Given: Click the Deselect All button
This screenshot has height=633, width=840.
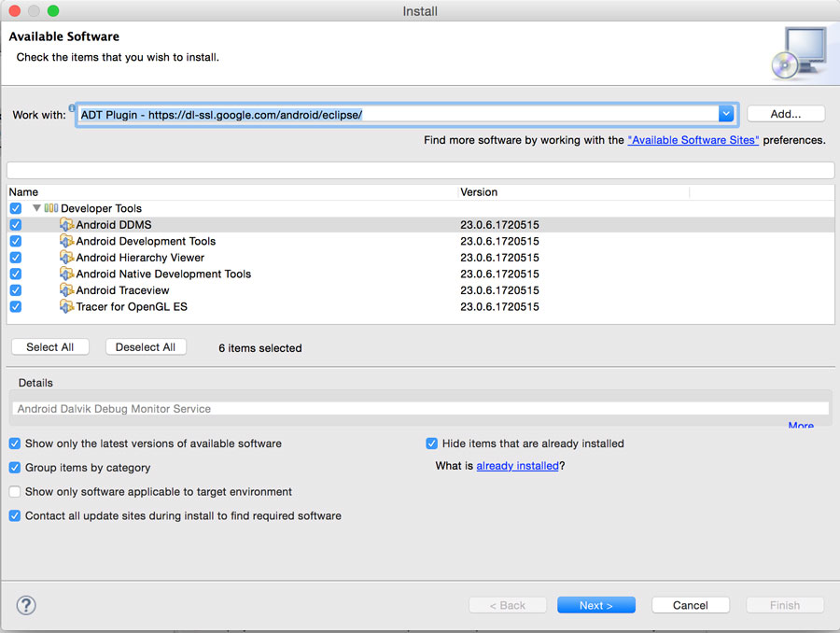Looking at the screenshot, I should pyautogui.click(x=146, y=346).
